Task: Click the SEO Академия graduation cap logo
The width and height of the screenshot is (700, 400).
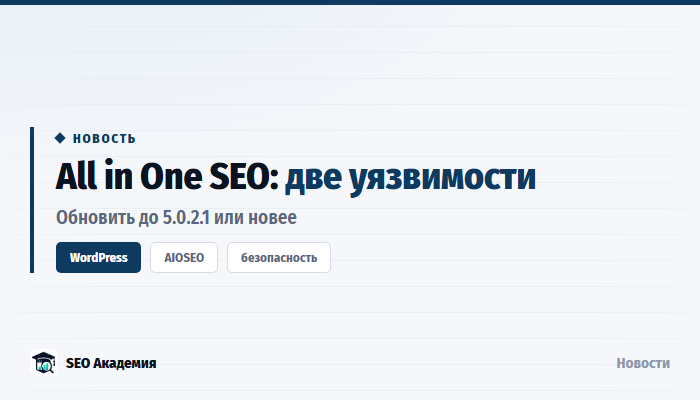Action: pyautogui.click(x=43, y=362)
